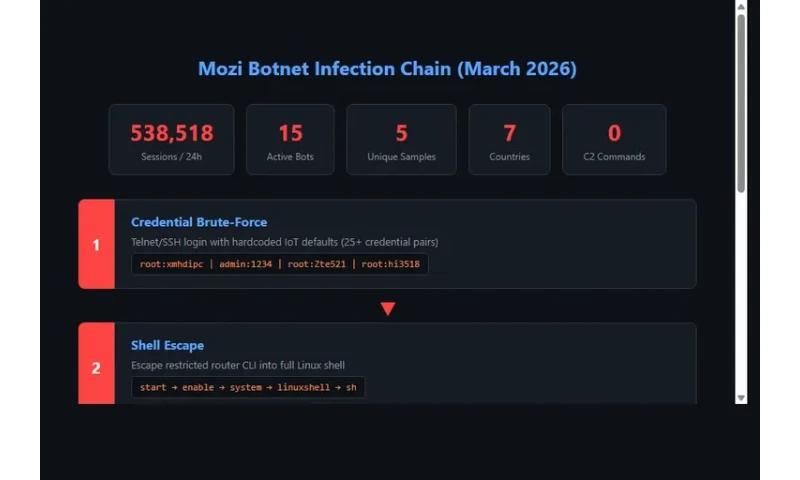Click the red down arrow between steps
The height and width of the screenshot is (480, 800).
coord(388,309)
